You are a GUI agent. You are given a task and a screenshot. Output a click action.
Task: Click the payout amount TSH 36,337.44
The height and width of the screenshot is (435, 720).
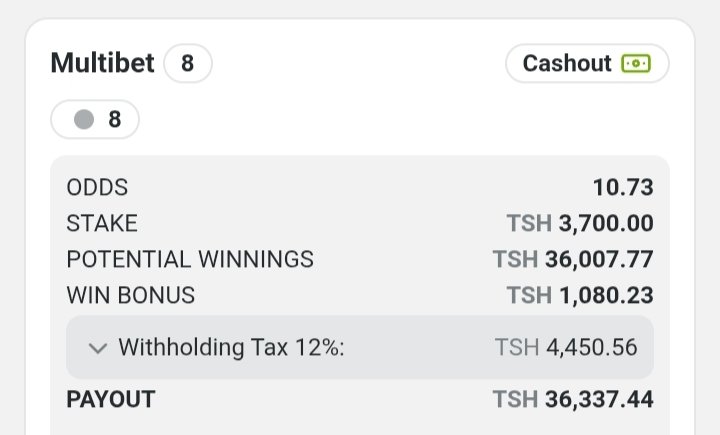tap(573, 399)
